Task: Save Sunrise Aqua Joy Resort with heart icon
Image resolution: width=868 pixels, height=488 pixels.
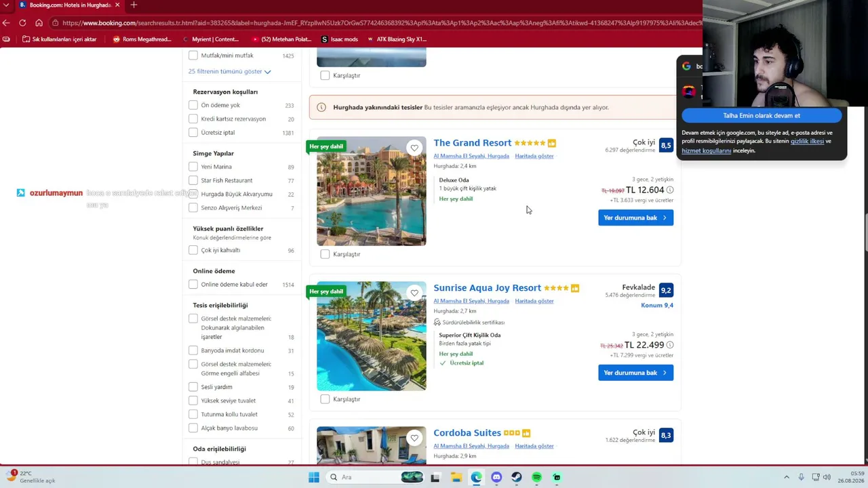Action: 414,293
